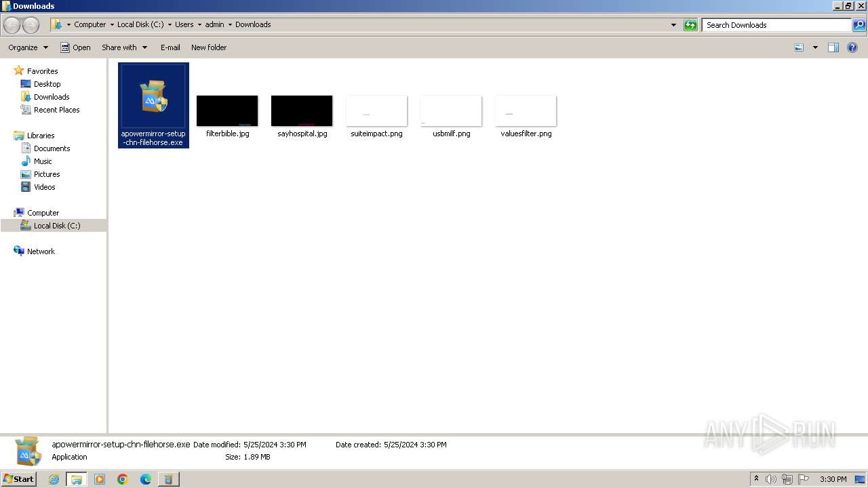Launch Windows Media Player from taskbar
Screen dimensions: 868x488
(100, 479)
